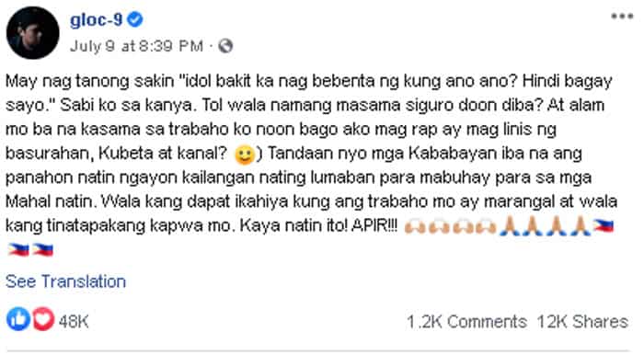Open the three-dot post options menu

[x=622, y=17]
